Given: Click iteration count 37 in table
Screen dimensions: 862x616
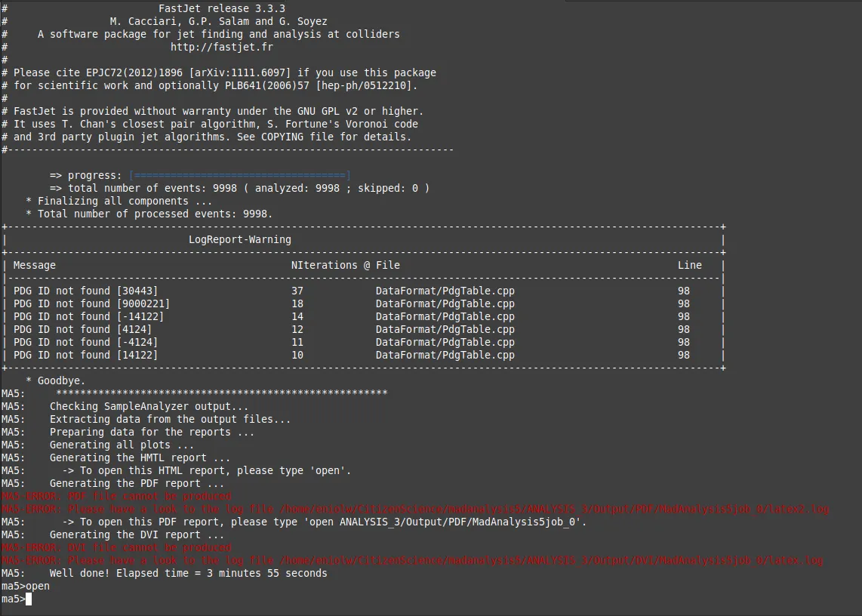Looking at the screenshot, I should (297, 291).
